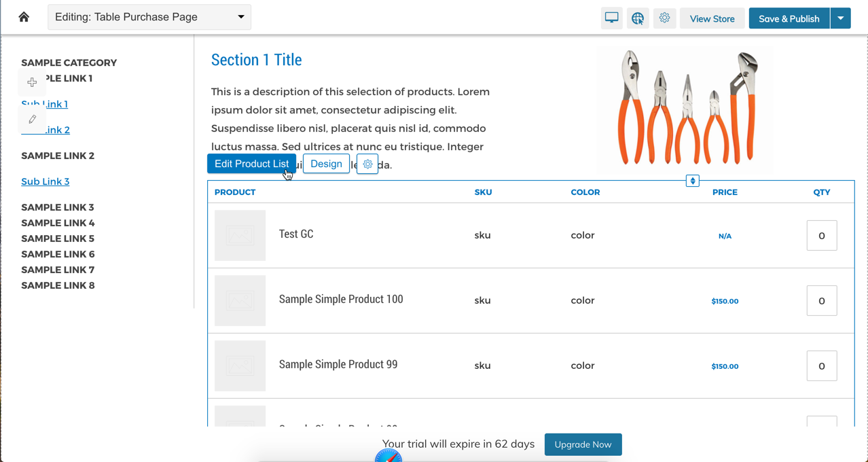The height and width of the screenshot is (462, 868).
Task: Click Sample Simple Product 99 thumbnail
Action: coord(240,366)
